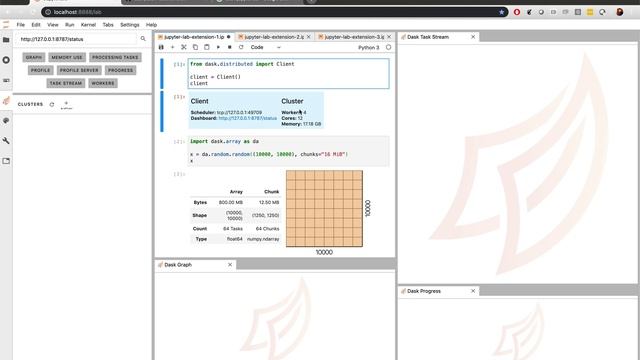Select the Dask Task Stream tab
This screenshot has width=640, height=360.
[428, 37]
